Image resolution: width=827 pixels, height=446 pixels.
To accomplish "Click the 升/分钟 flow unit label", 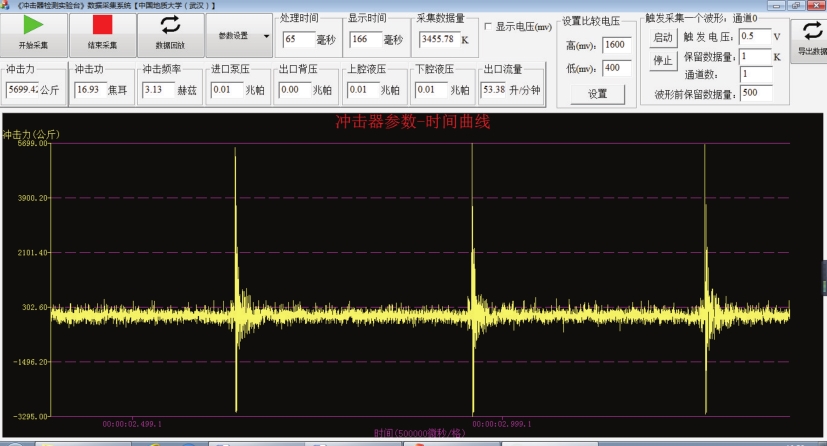I will [525, 90].
